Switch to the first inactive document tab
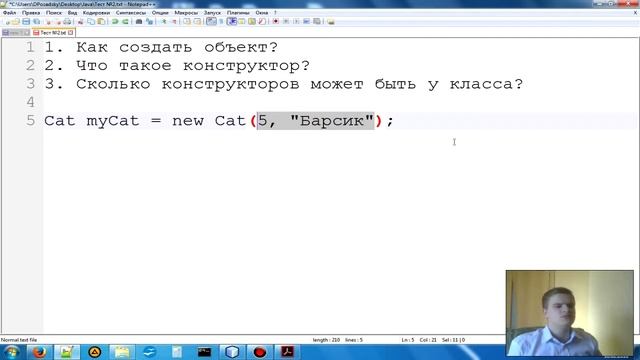640x360 pixels. click(x=15, y=32)
